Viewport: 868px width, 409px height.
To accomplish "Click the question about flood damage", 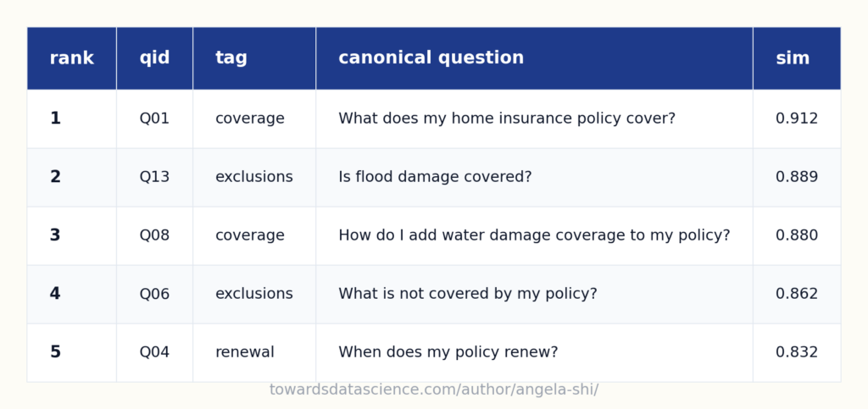I will [435, 178].
